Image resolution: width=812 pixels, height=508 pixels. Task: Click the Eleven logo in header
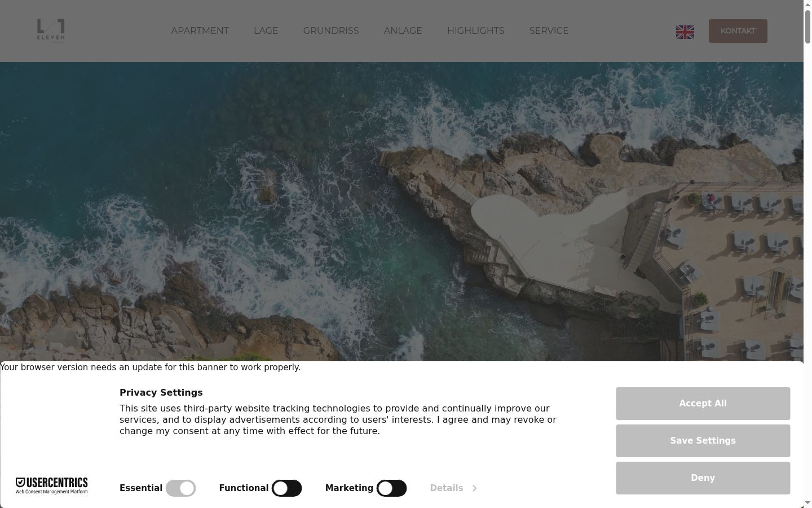51,31
